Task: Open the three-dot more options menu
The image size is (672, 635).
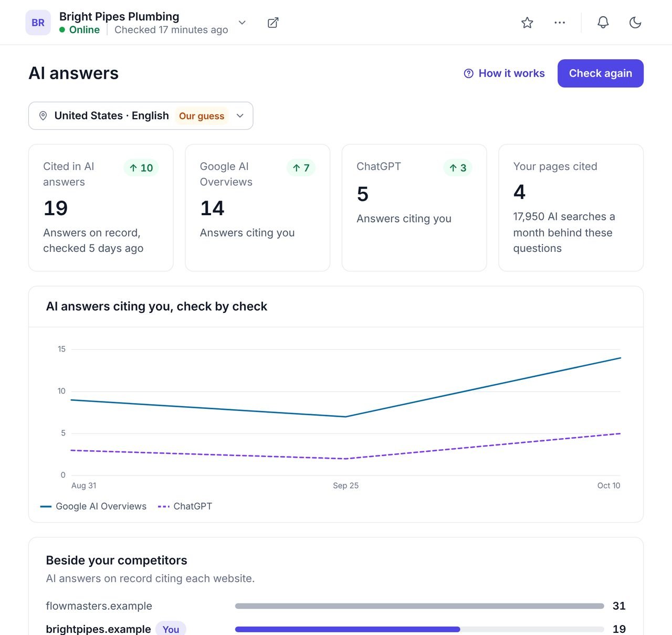Action: click(560, 23)
